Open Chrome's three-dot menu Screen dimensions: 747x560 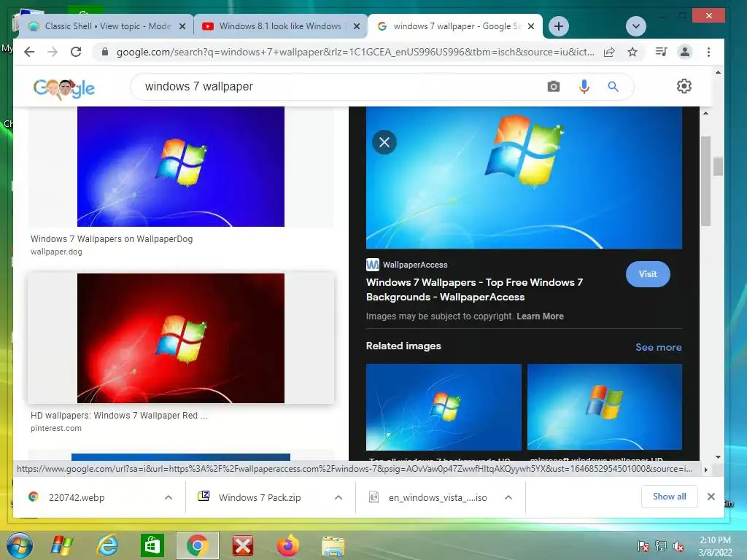click(x=708, y=52)
